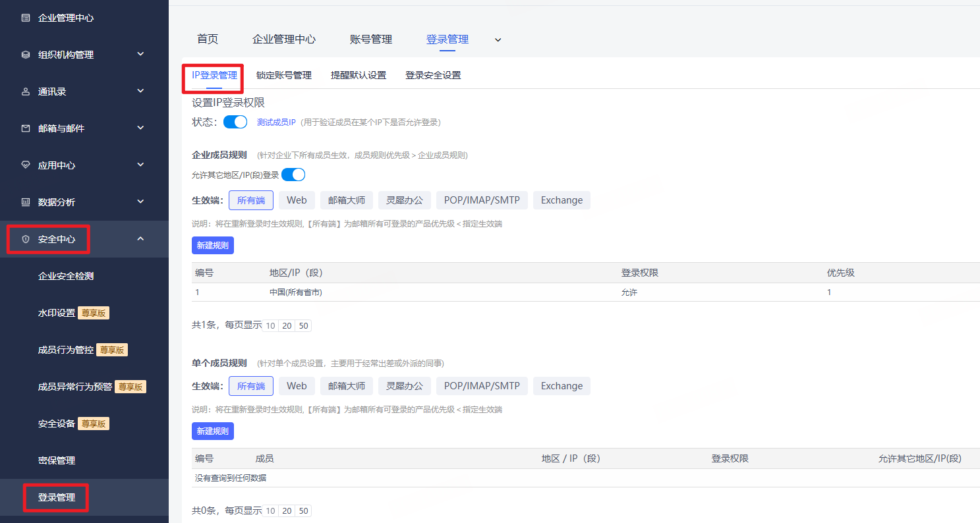Switch to the 锁定账号管理 tab

pyautogui.click(x=284, y=75)
